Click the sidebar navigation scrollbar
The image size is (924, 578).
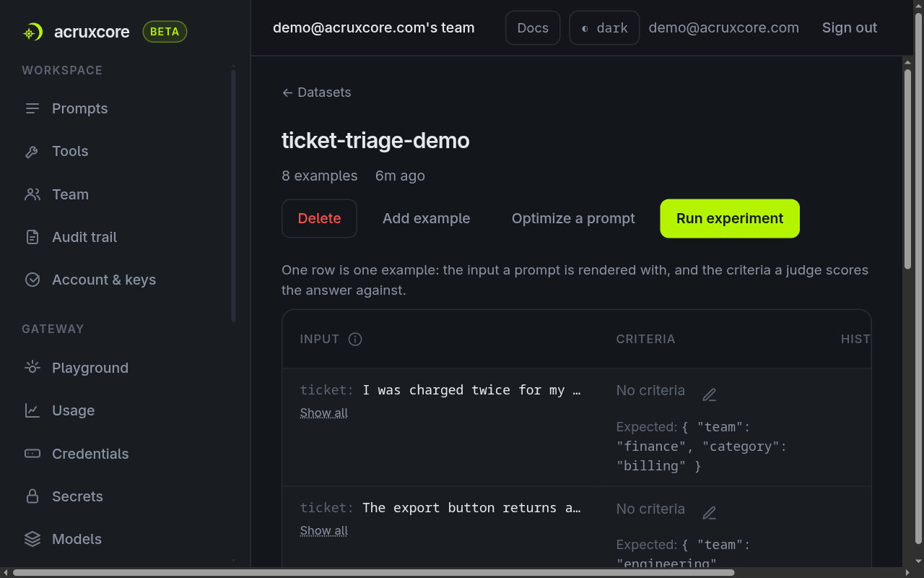pyautogui.click(x=233, y=195)
